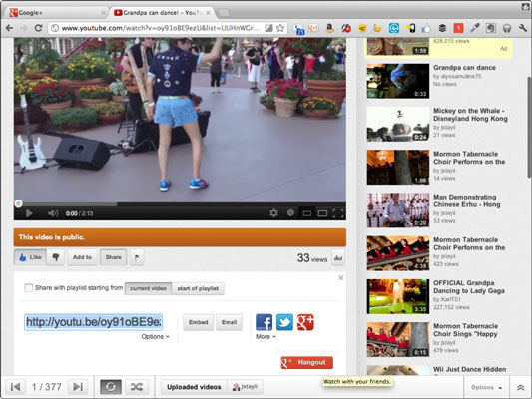Viewport: 532px width, 399px height.
Task: Open Man Demonstrating Chinese Erhu thumbnail
Action: coord(398,210)
